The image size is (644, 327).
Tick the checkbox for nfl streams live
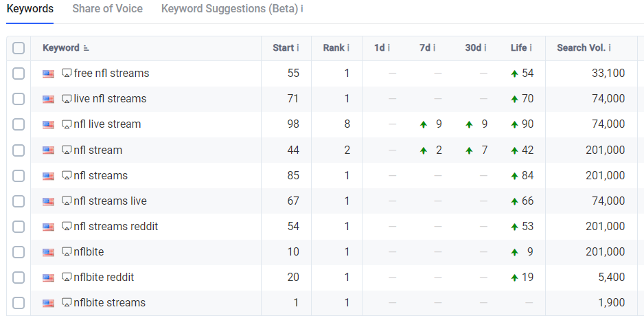coord(19,201)
